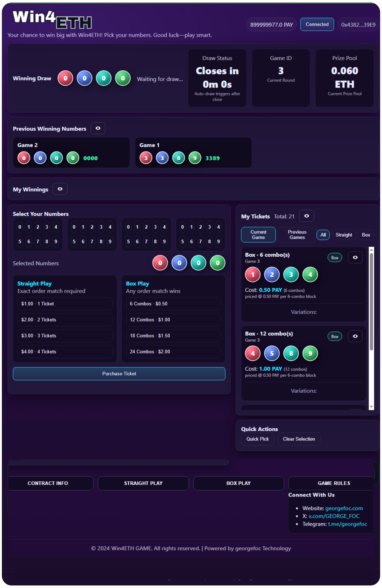This screenshot has height=588, width=382.
Task: Click green ball 9 on 12-combo ticket
Action: coord(310,353)
